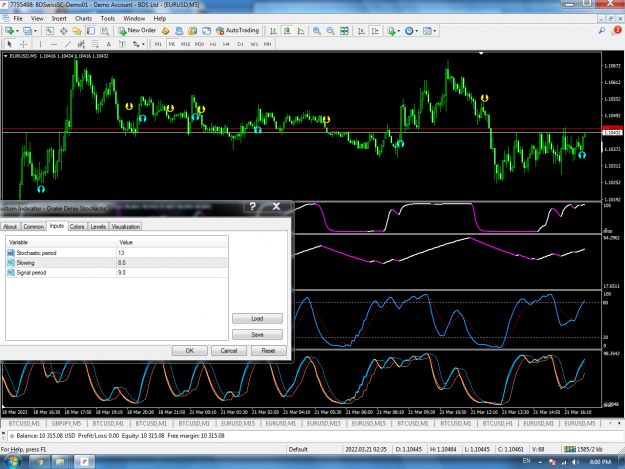
Task: Select the Equidistant Channel tool
Action: (81, 44)
